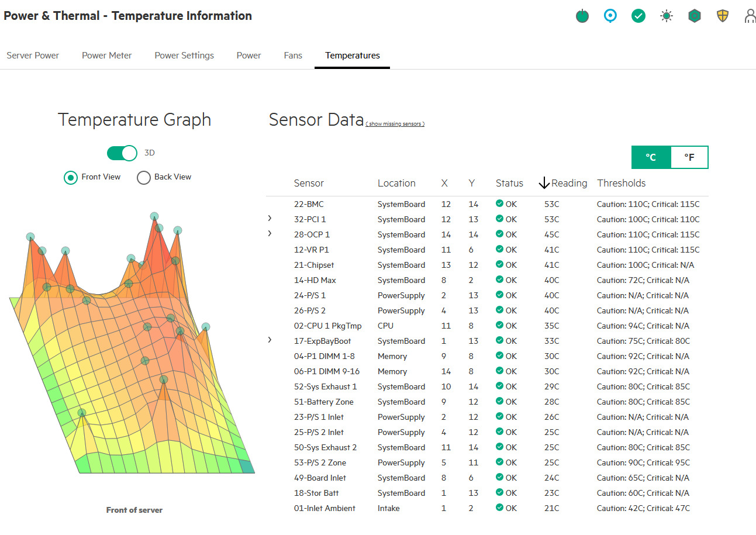Open the yellow shield security icon

(x=723, y=16)
